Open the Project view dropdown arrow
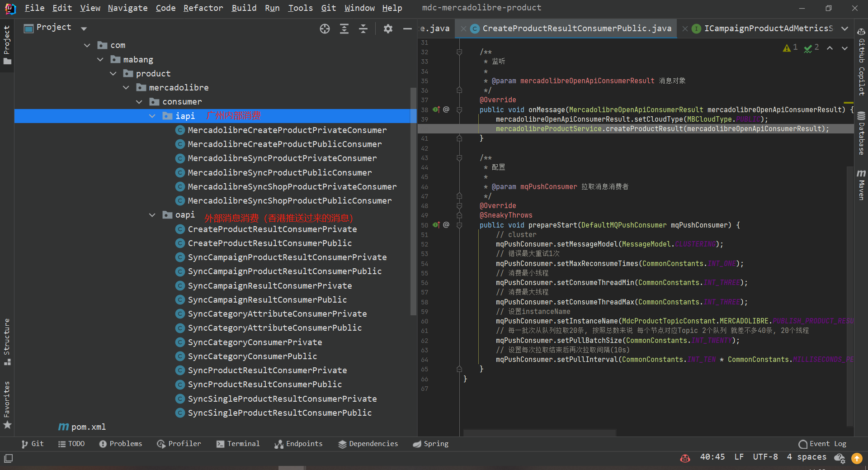Image resolution: width=868 pixels, height=470 pixels. coord(84,28)
